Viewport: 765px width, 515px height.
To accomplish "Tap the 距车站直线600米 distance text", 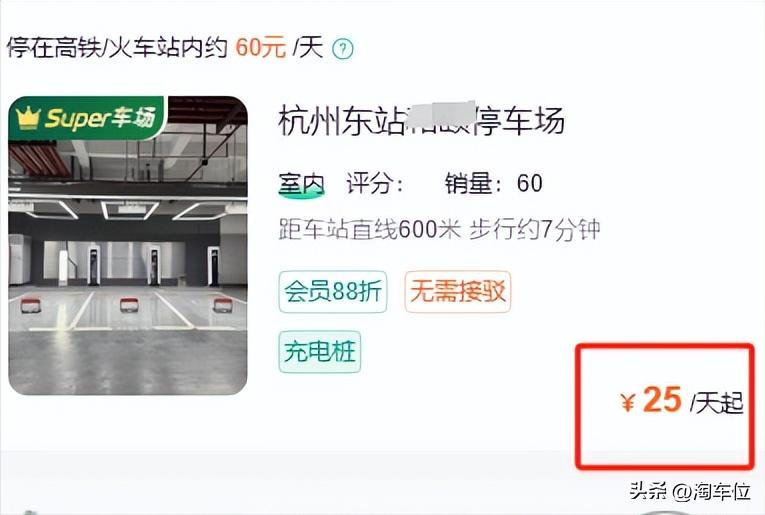I will pos(369,230).
